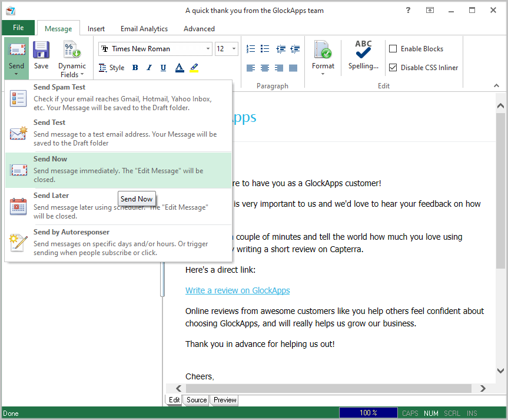Click the application icon in the title bar

(11, 11)
